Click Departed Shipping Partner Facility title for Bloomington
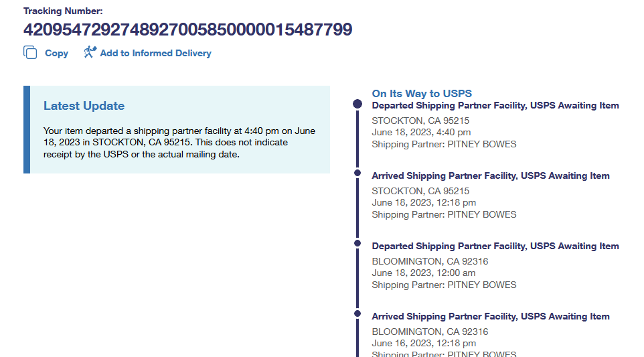The width and height of the screenshot is (644, 357). [x=495, y=246]
